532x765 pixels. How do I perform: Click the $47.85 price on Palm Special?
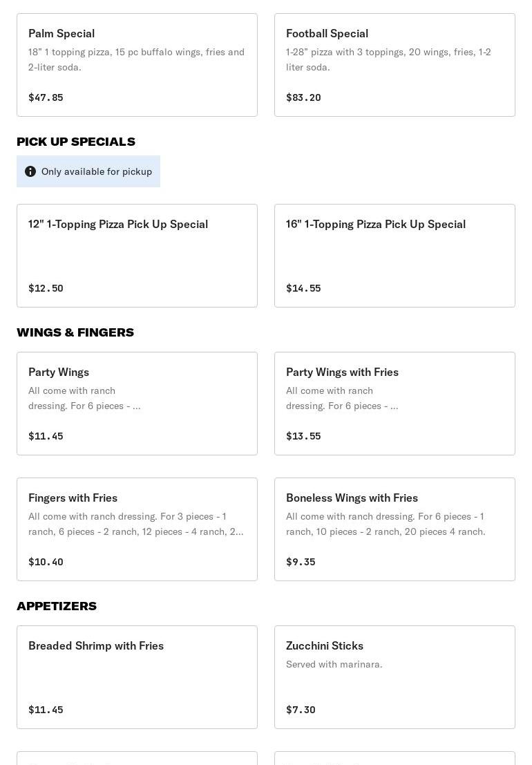click(46, 97)
